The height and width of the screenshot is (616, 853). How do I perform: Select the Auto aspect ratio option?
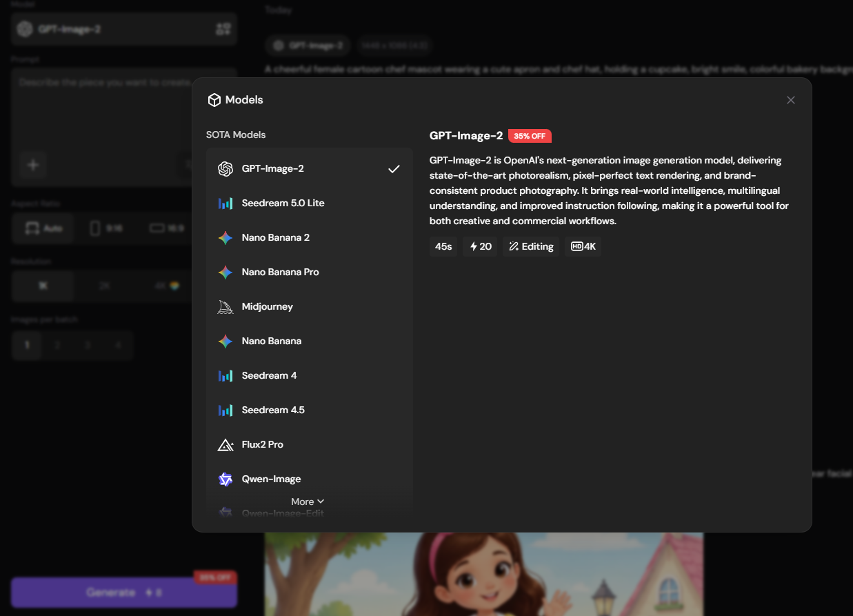click(43, 228)
